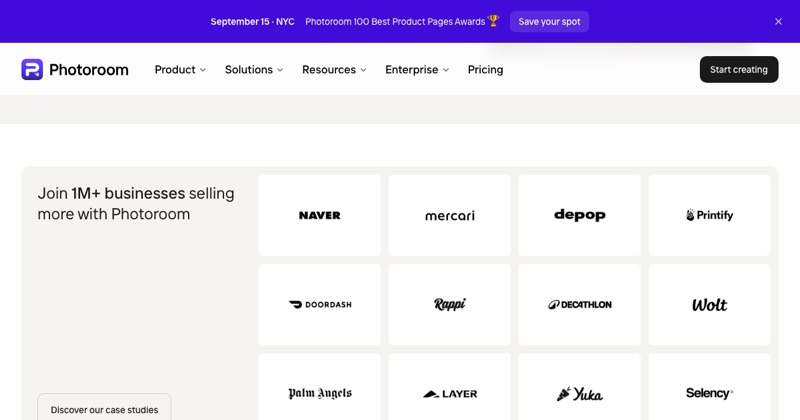Select the Yuka logo card

coord(580,388)
